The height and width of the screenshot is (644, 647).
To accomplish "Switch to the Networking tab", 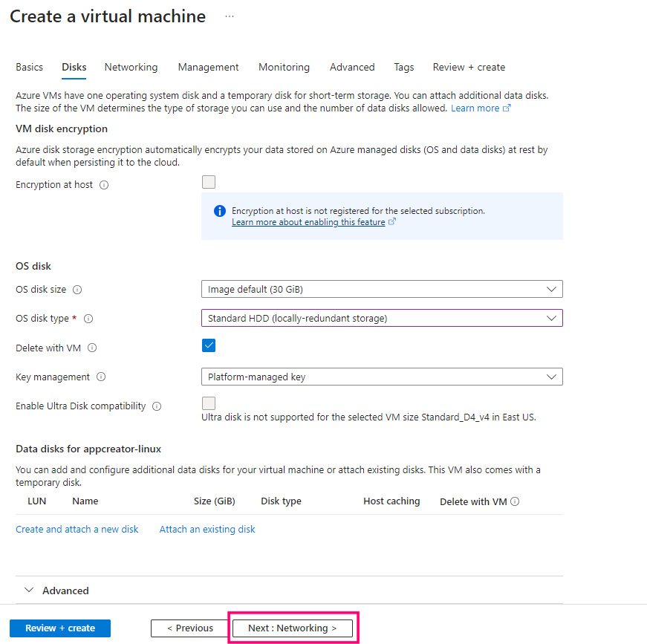I will pos(131,67).
